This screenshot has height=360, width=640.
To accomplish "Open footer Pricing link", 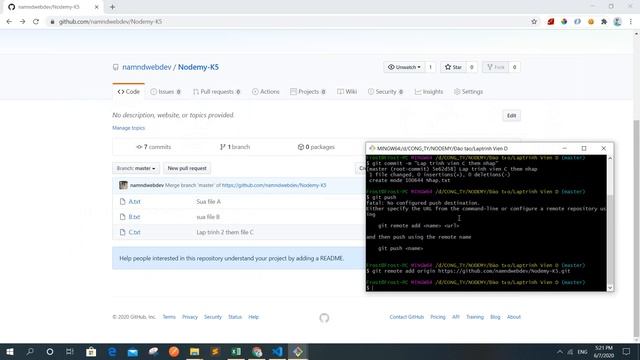I will tap(438, 317).
